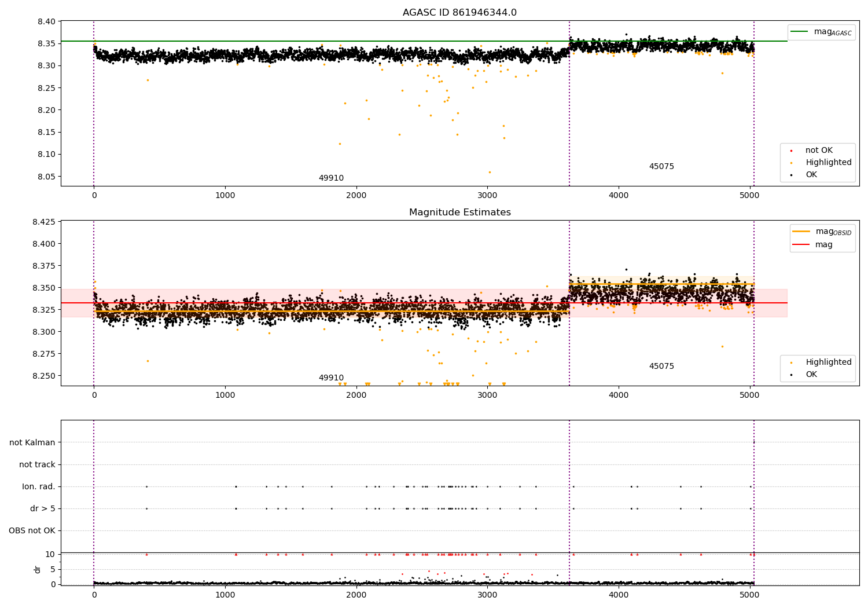Click tick '5' on the dr axis
Image resolution: width=868 pixels, height=608 pixels.
pos(53,570)
